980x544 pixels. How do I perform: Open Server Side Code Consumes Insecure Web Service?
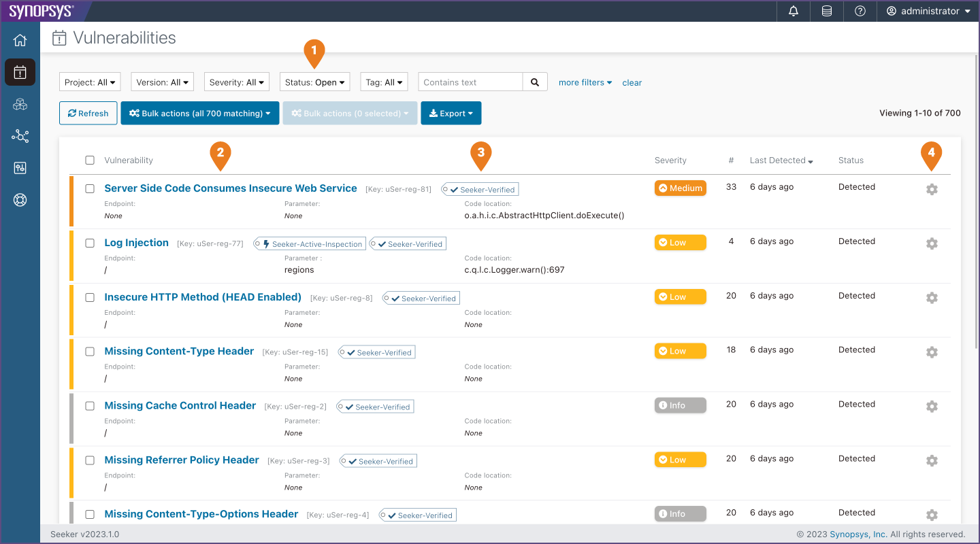[x=231, y=188]
